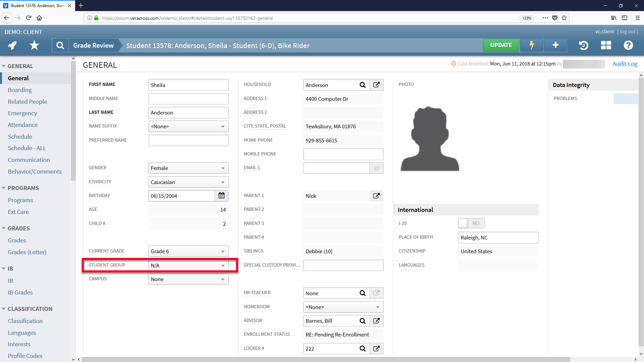
Task: Open the Gender dropdown
Action: tap(188, 168)
